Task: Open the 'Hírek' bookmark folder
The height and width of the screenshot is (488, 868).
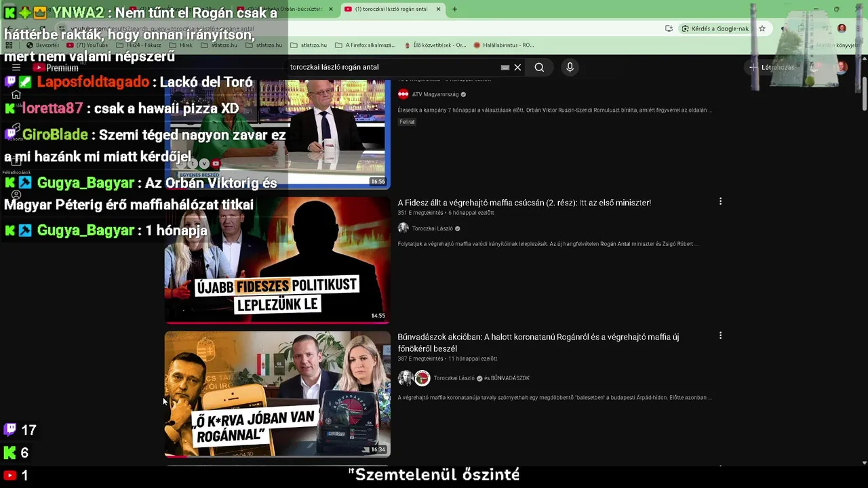Action: [x=180, y=45]
